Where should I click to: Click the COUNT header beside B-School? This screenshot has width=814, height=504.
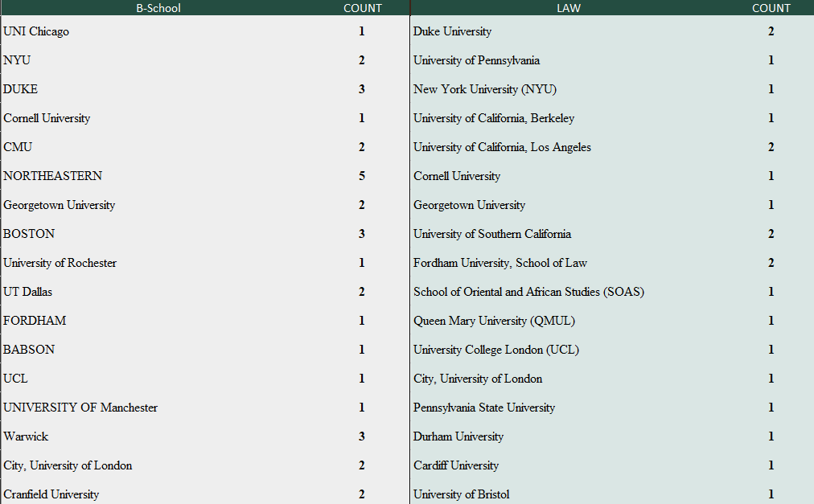(x=362, y=8)
